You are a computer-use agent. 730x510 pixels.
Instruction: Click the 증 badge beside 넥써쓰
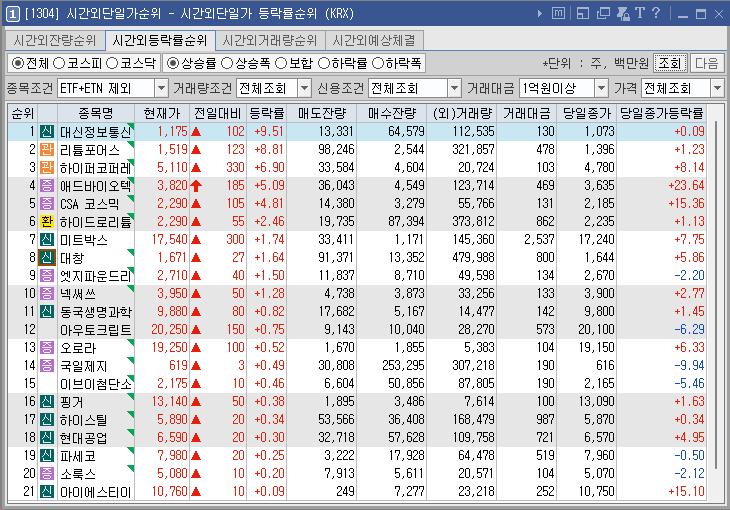point(47,293)
